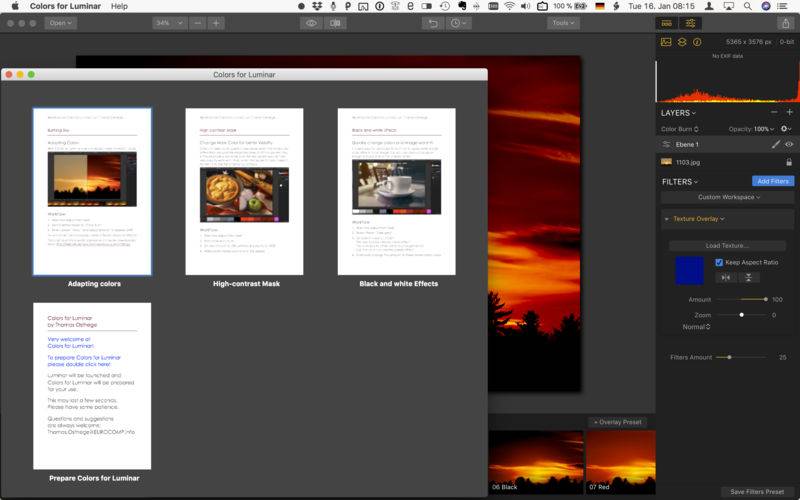Open the Colors for Luminar app menu
The width and height of the screenshot is (800, 500).
pos(65,6)
